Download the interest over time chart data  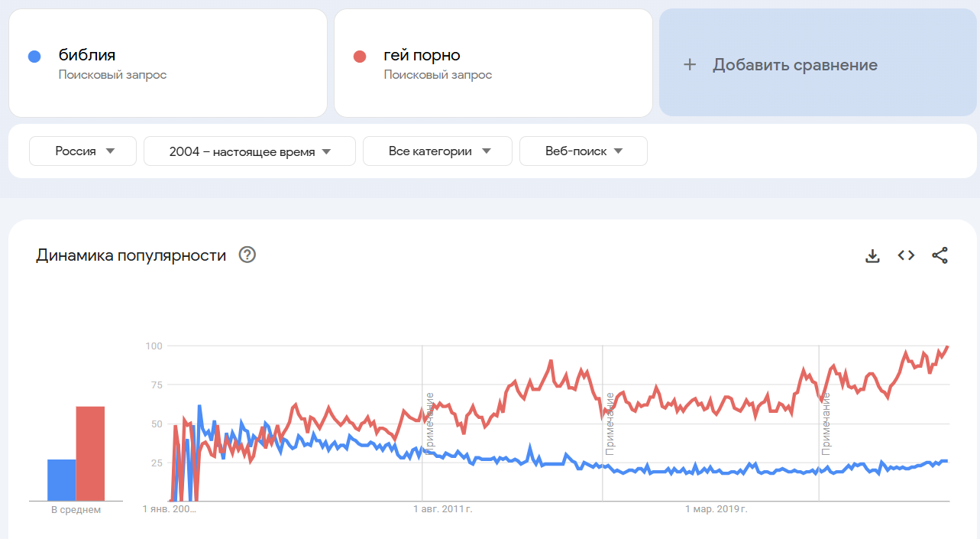(872, 255)
